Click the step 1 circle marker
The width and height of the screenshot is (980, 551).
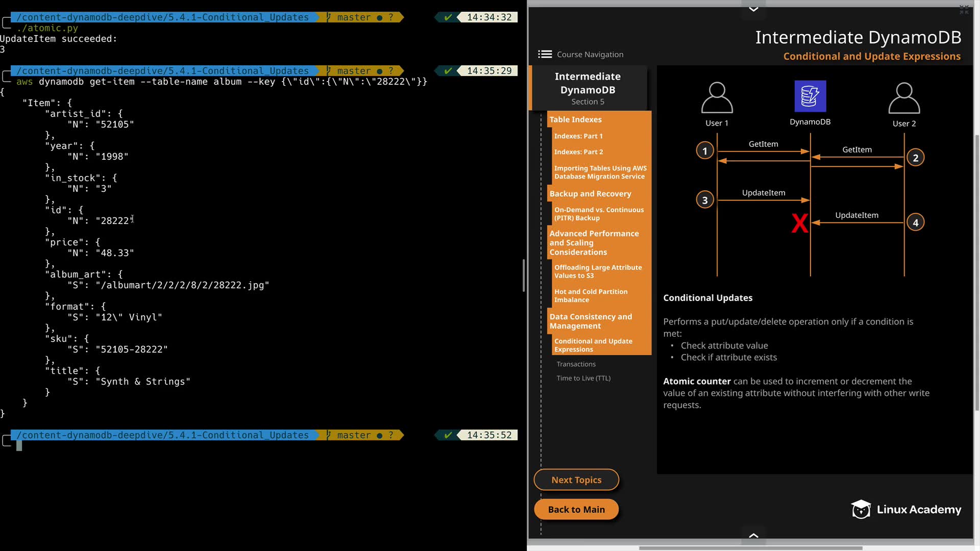[x=704, y=151]
